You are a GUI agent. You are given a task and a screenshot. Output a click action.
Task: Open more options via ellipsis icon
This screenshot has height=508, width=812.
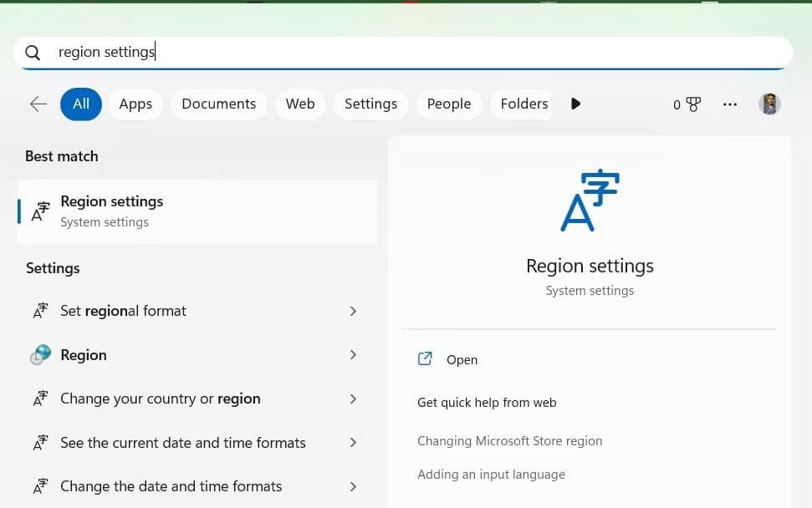tap(730, 104)
